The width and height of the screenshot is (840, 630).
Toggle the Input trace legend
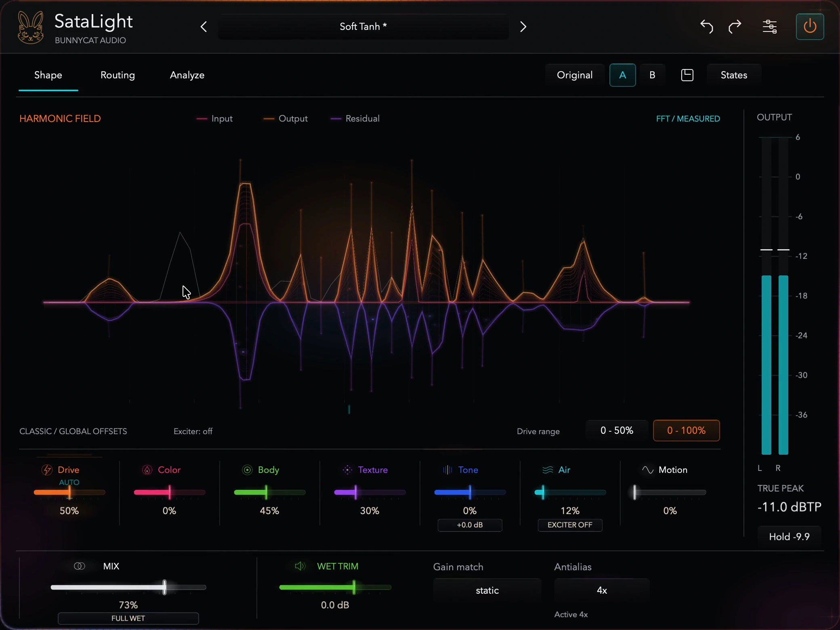click(x=214, y=119)
